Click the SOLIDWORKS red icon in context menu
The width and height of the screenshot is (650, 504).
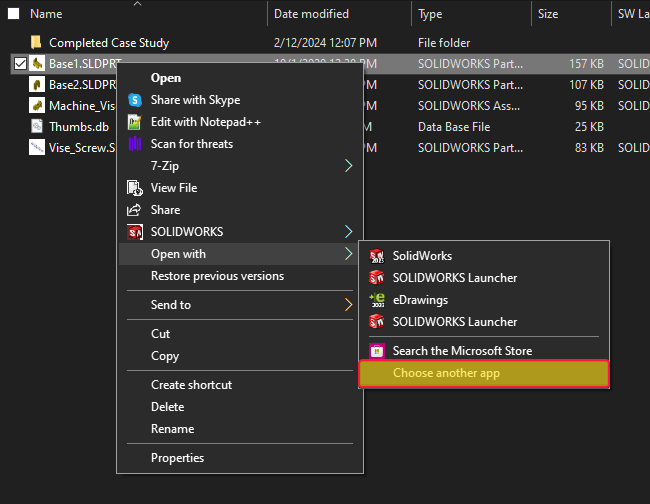click(135, 232)
